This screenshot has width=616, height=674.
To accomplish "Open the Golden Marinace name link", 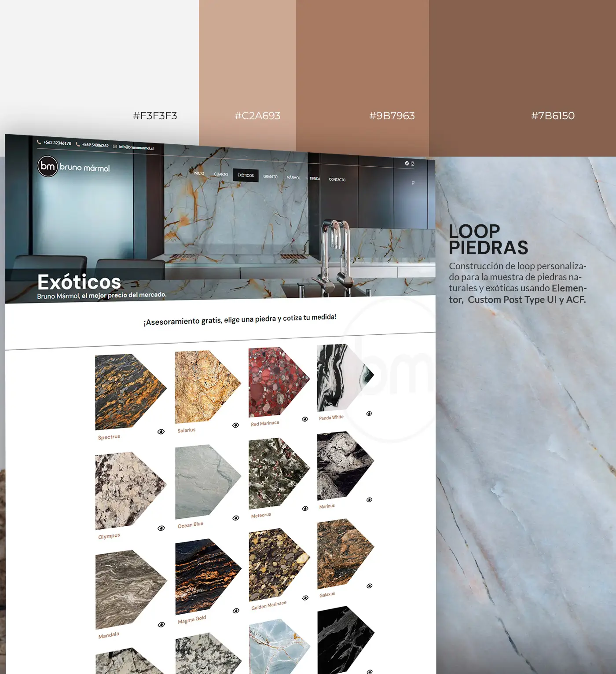I will pyautogui.click(x=269, y=605).
